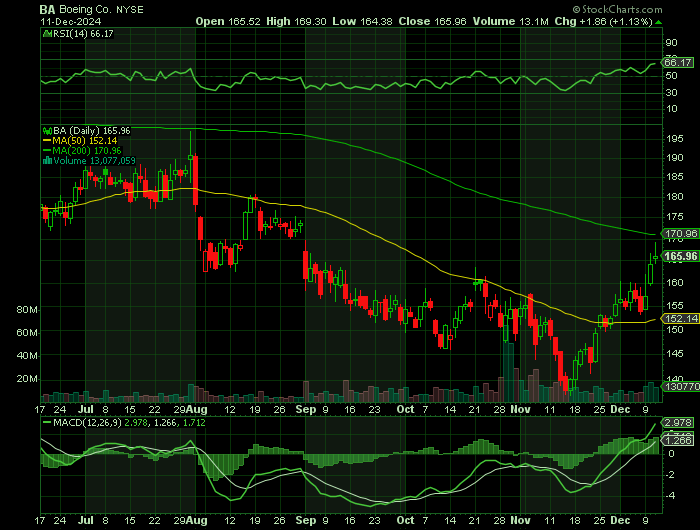
Task: Click the 66.17 RSI tag on right axis
Action: point(677,63)
